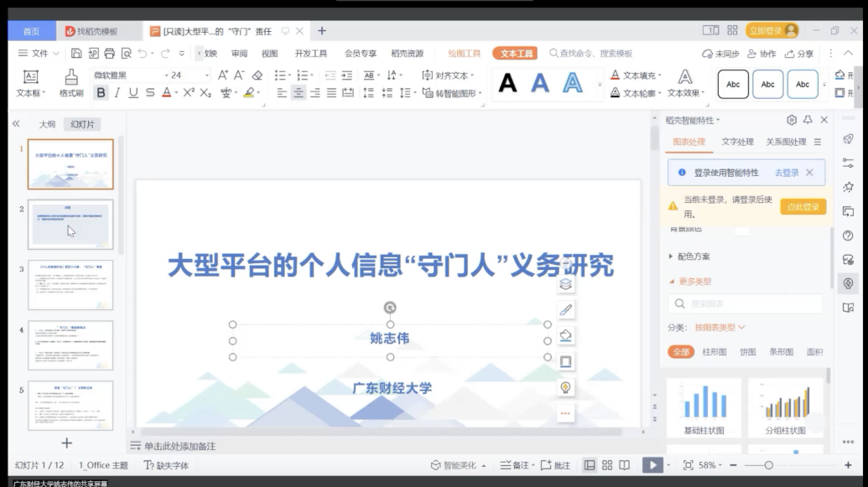
Task: Toggle bold formatting
Action: [101, 93]
